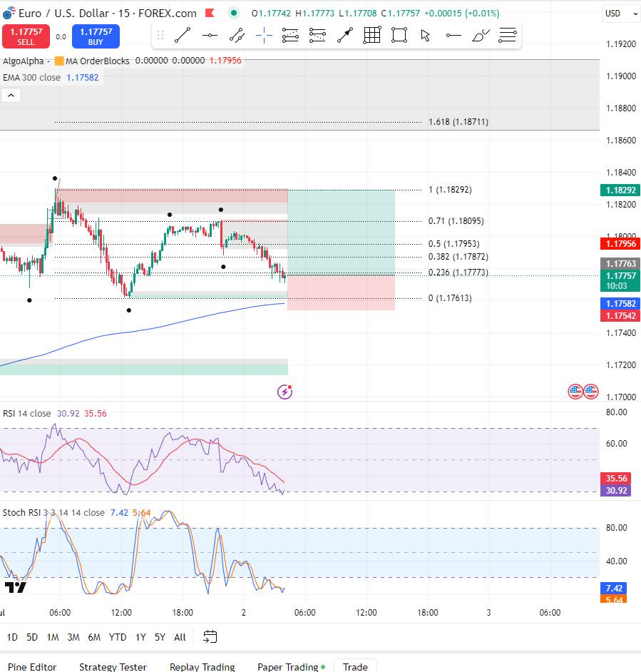Switch to the Strategy Tester tab
This screenshot has width=641, height=672.
click(x=113, y=666)
